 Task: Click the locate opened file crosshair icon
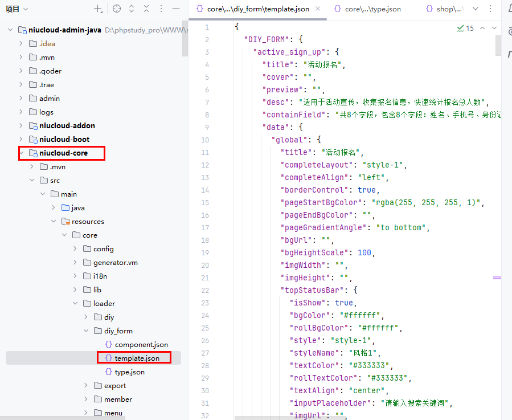116,9
